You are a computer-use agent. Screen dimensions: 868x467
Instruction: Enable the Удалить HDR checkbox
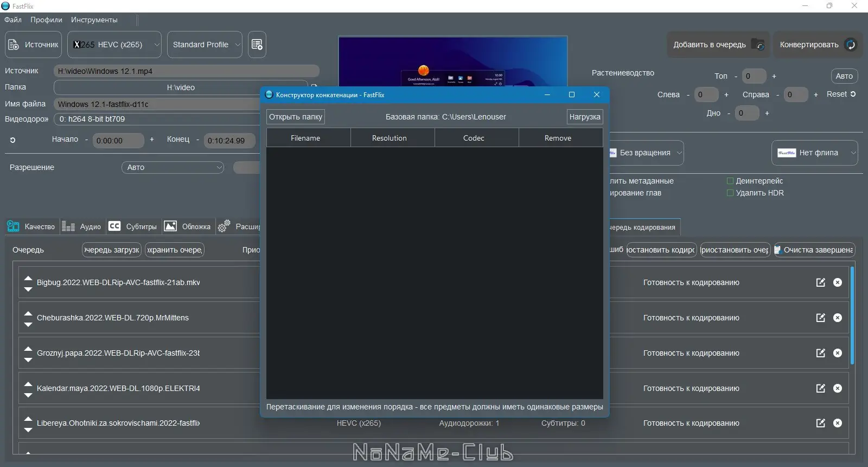click(730, 193)
